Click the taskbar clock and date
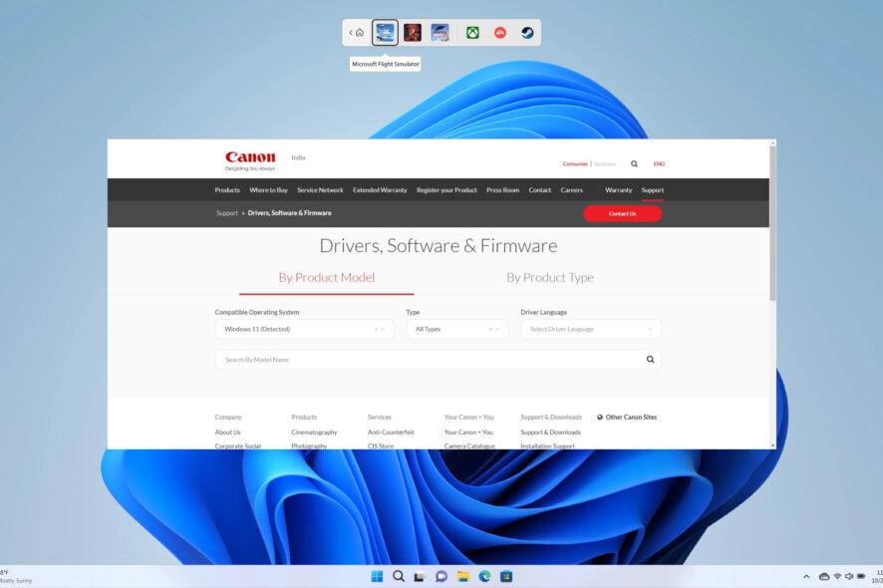The image size is (883, 588). (x=877, y=577)
